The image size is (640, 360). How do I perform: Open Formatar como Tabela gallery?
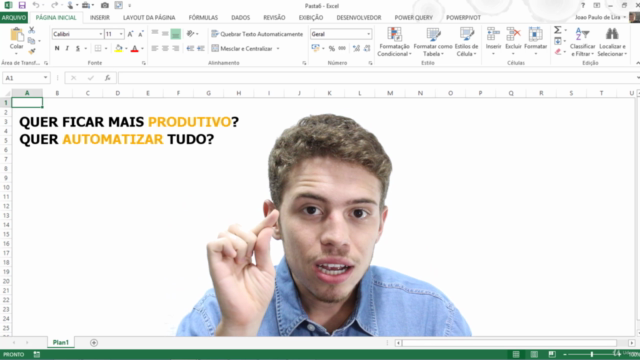[433, 42]
